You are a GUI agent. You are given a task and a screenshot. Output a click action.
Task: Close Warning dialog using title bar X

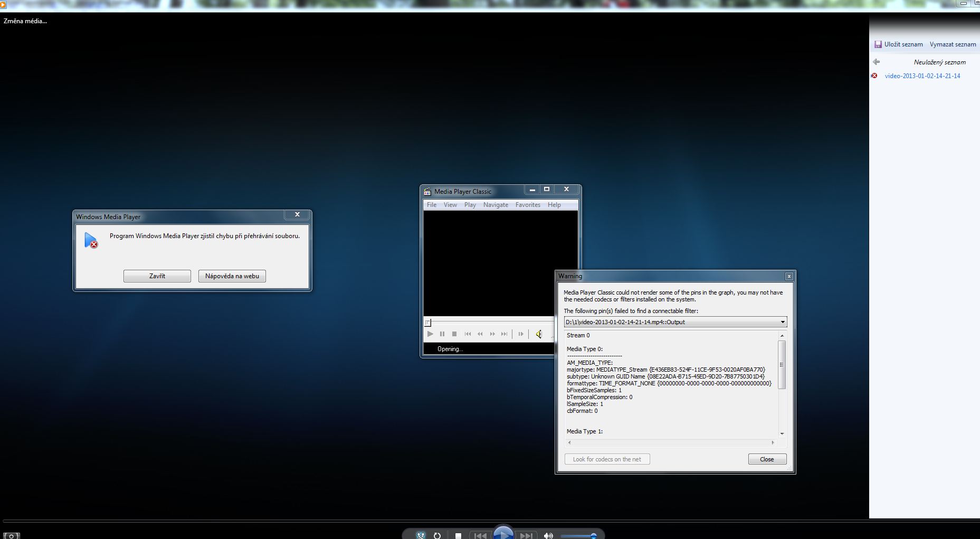(x=789, y=276)
